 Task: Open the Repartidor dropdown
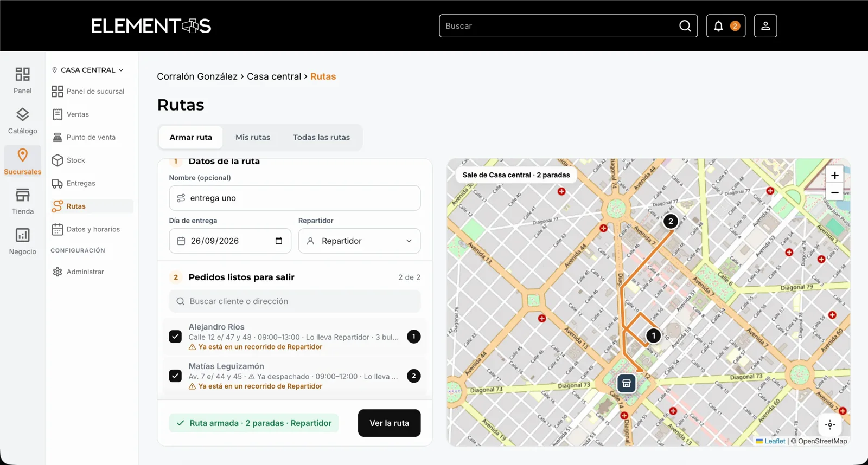click(359, 241)
